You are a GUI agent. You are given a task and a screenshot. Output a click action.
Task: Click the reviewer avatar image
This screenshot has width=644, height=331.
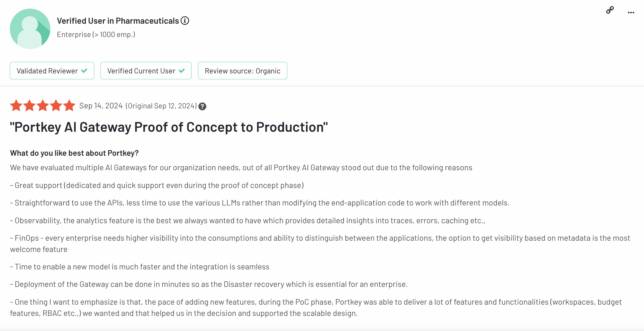[x=30, y=29]
